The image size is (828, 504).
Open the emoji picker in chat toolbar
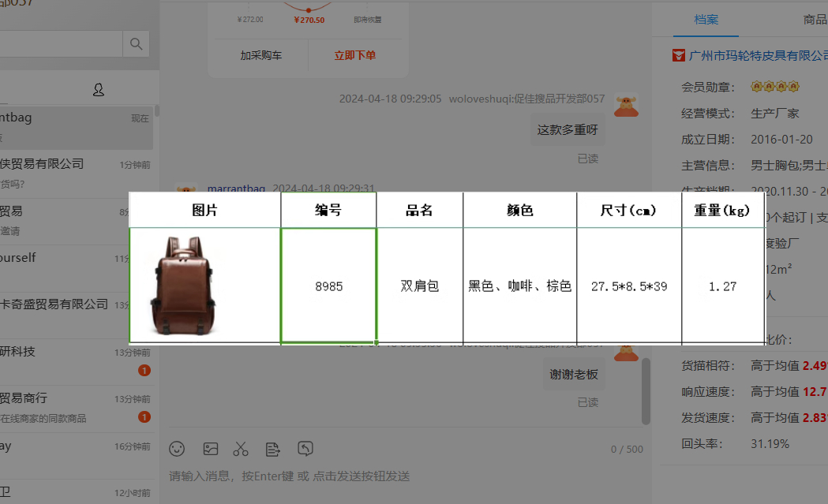coord(177,449)
